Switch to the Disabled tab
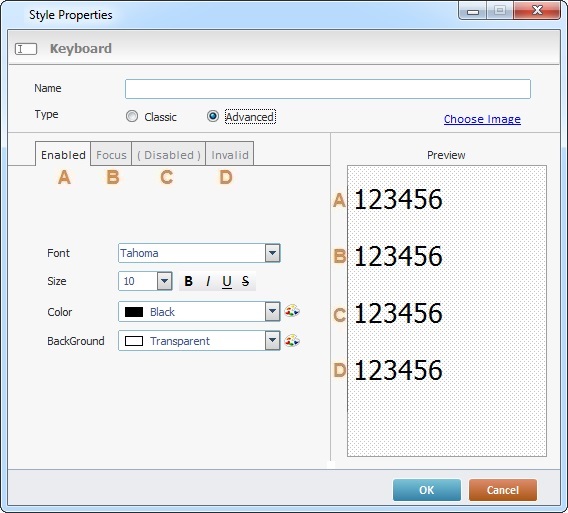 [169, 155]
